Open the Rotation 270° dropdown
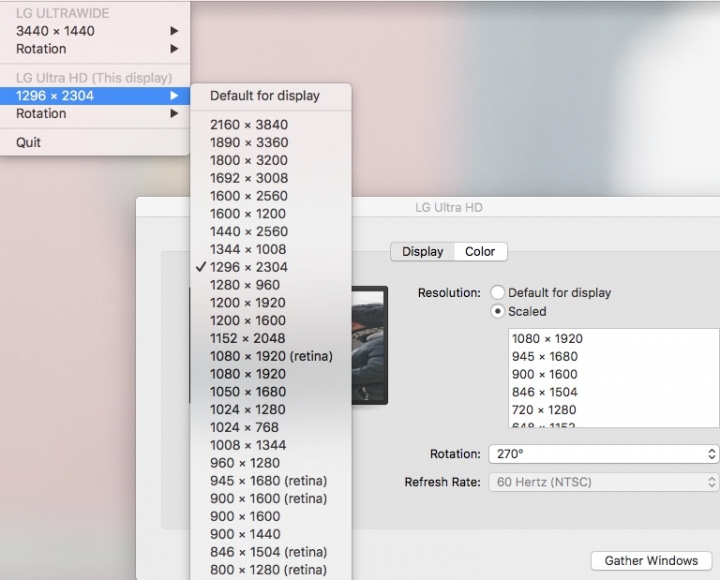 click(x=603, y=454)
